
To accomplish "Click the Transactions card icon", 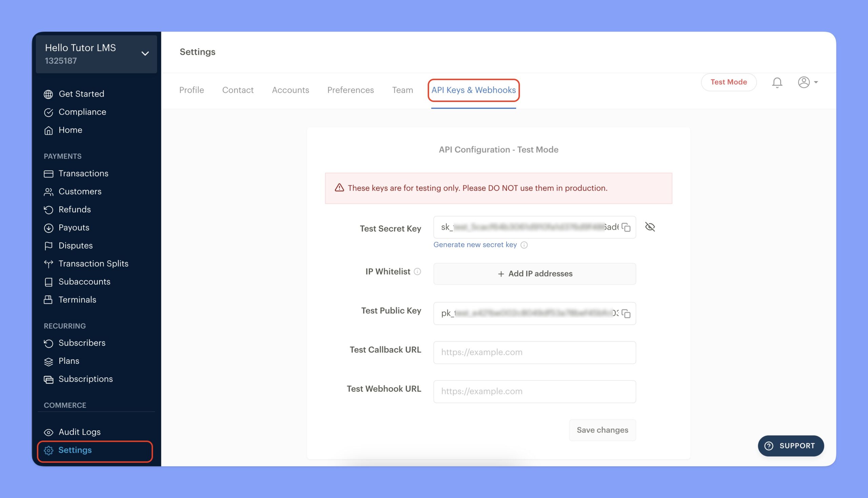I will 48,174.
